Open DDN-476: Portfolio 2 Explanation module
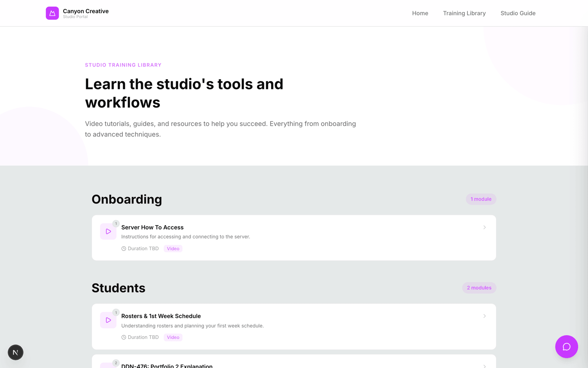 click(x=167, y=366)
